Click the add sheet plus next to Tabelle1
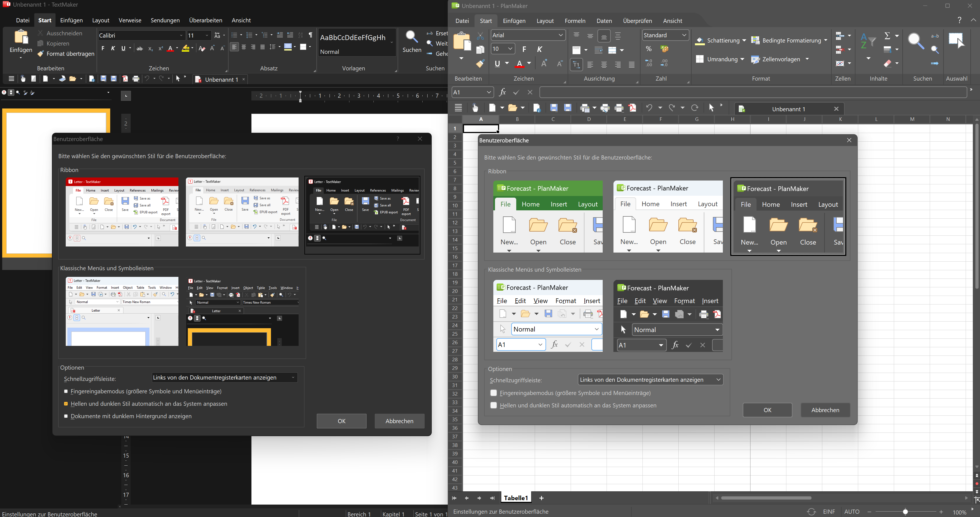 (x=541, y=498)
